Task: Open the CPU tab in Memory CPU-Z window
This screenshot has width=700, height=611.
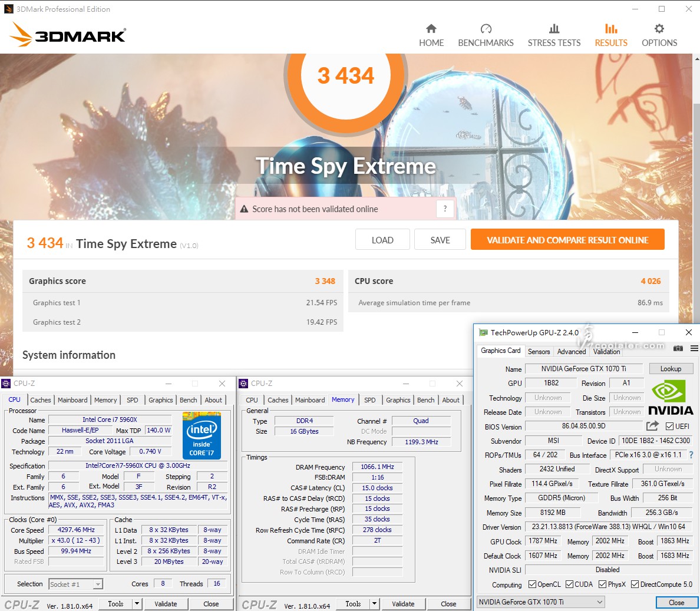Action: click(x=252, y=400)
